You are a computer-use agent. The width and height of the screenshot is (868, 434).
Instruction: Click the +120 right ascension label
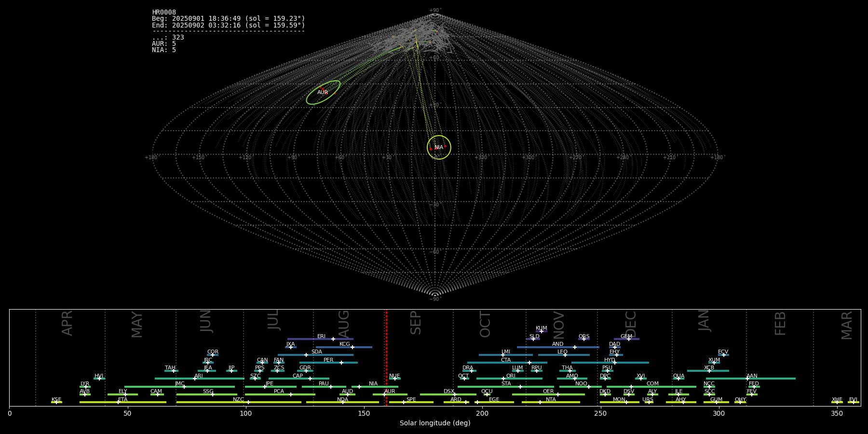tap(245, 158)
